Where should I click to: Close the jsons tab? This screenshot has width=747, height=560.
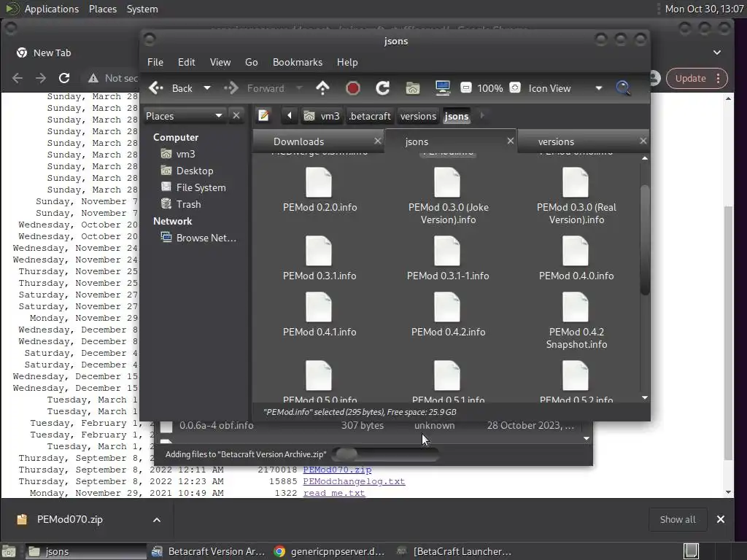click(510, 141)
